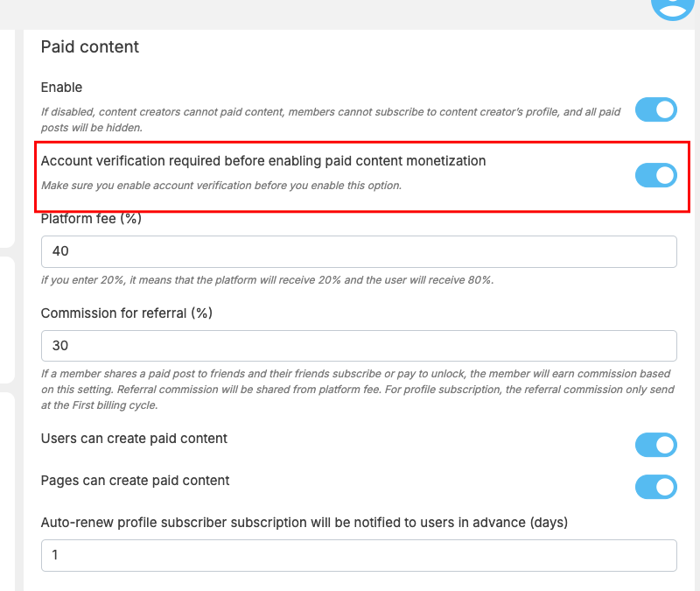Click the Auto-renew profile subscriber subscription label
The width and height of the screenshot is (700, 591).
(304, 523)
